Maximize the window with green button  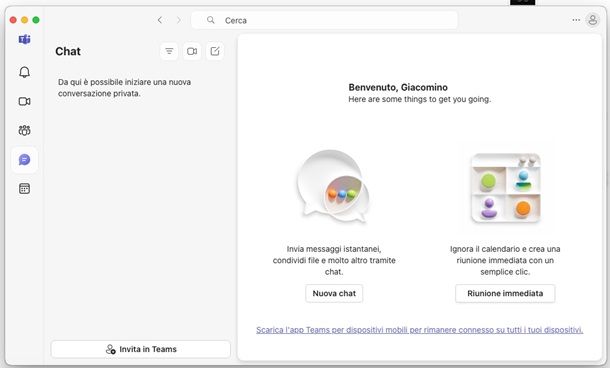(x=36, y=20)
